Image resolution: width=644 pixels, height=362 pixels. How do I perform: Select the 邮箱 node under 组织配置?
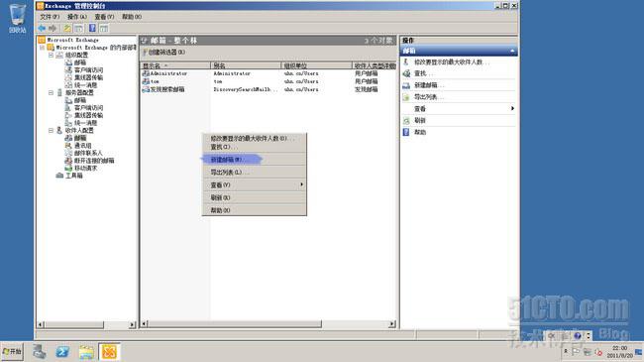click(80, 62)
